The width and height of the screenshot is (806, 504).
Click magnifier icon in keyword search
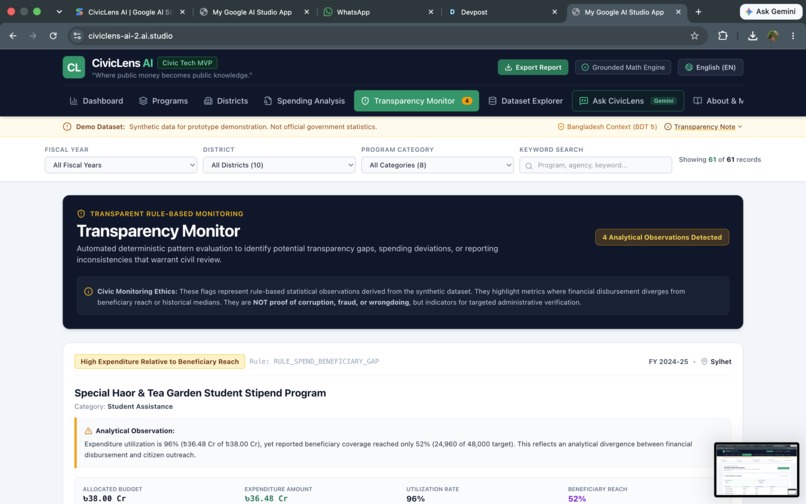[529, 166]
